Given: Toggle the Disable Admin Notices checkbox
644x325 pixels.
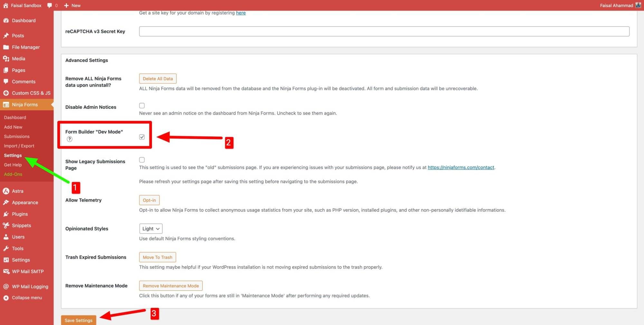Looking at the screenshot, I should 142,105.
